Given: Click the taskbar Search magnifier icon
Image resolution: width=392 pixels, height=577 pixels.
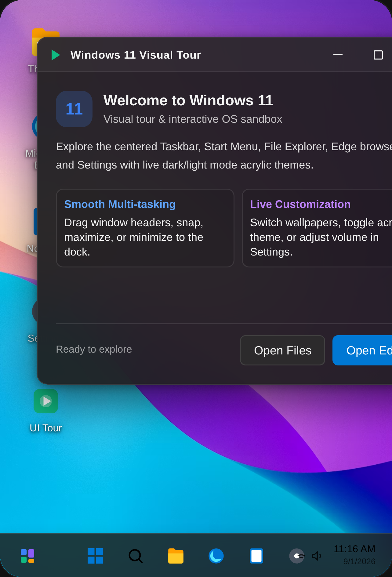Looking at the screenshot, I should pos(136,556).
